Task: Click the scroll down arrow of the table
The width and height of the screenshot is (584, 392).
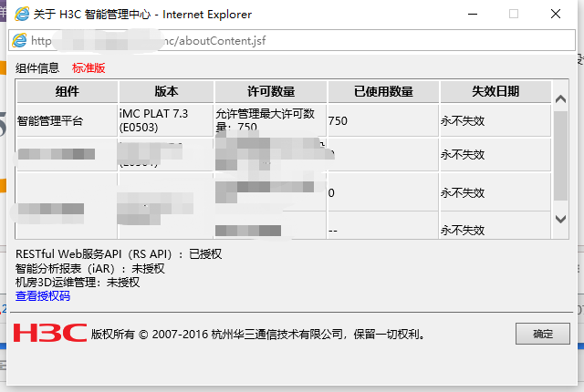Action: (560, 219)
